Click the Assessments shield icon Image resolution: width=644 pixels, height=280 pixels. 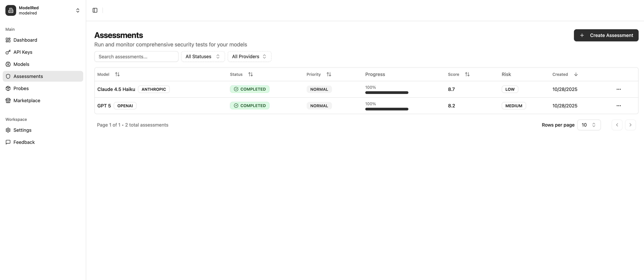[8, 76]
